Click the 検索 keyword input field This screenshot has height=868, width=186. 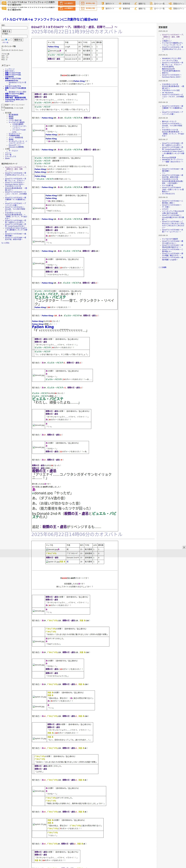pos(14,28)
